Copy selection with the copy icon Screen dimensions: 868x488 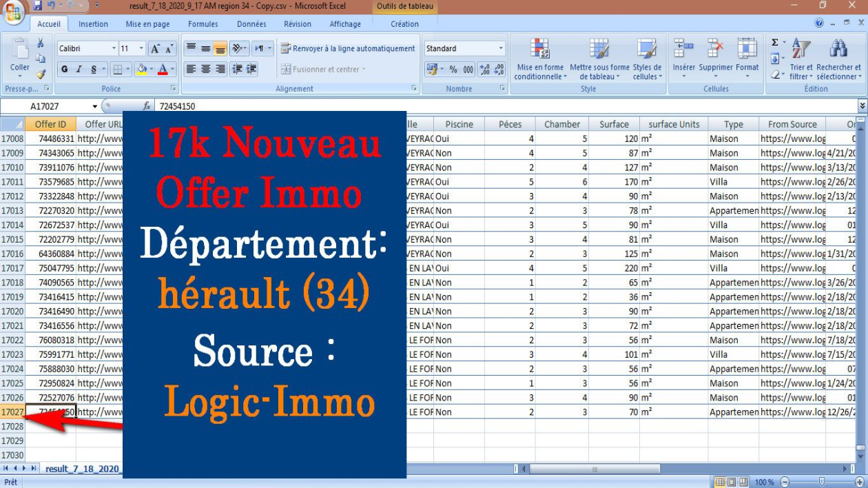pos(41,59)
